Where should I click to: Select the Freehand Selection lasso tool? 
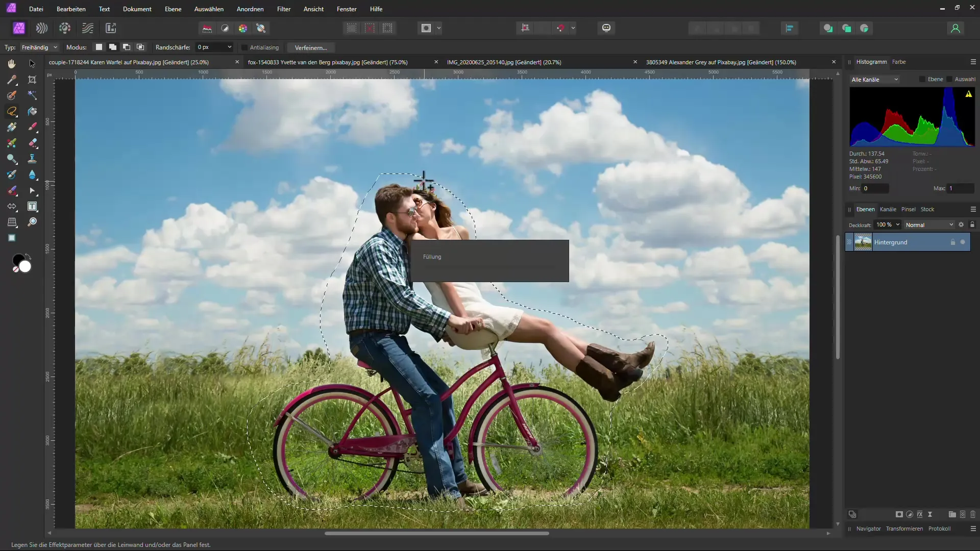(12, 111)
